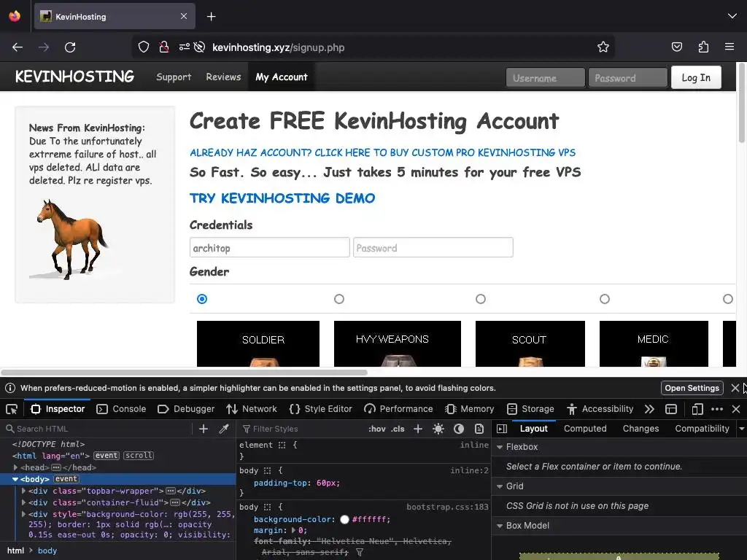Toggle dark color scheme simulation
This screenshot has height=560, width=747.
[x=459, y=429]
